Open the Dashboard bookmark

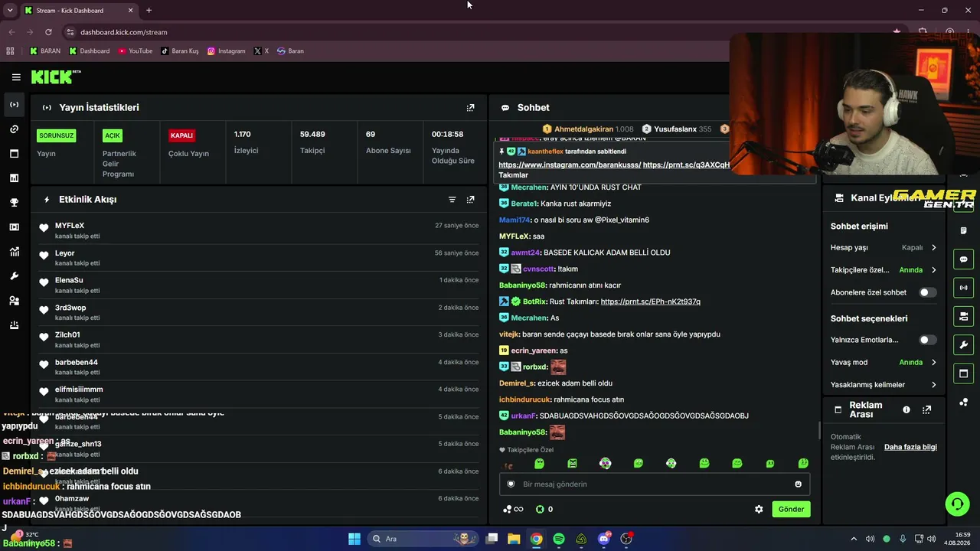pyautogui.click(x=90, y=51)
